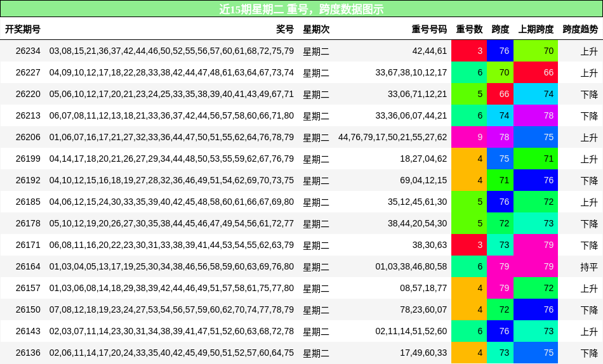Click repeated numbers 42,44,61 in row 26234

(x=430, y=51)
